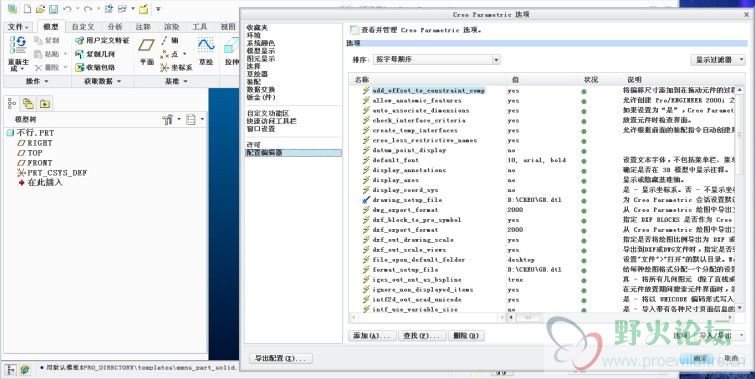Click the Redo arrow icon
This screenshot has height=379, width=755.
click(x=88, y=9)
